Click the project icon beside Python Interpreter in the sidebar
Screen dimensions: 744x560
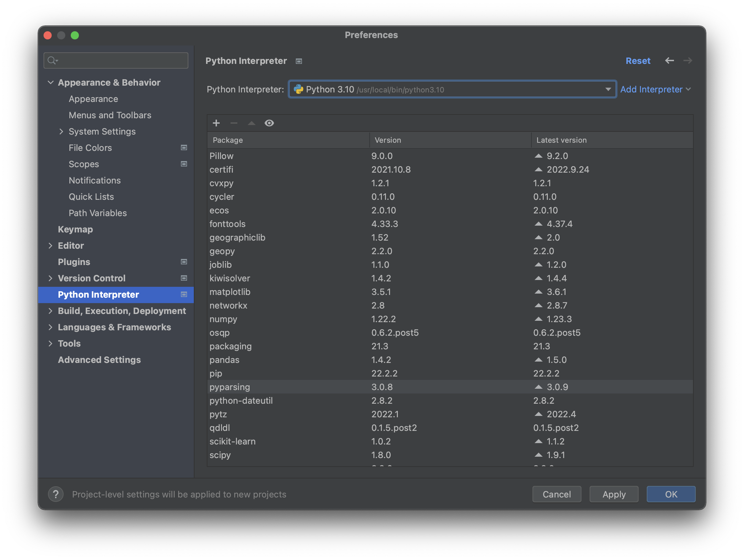(x=184, y=294)
